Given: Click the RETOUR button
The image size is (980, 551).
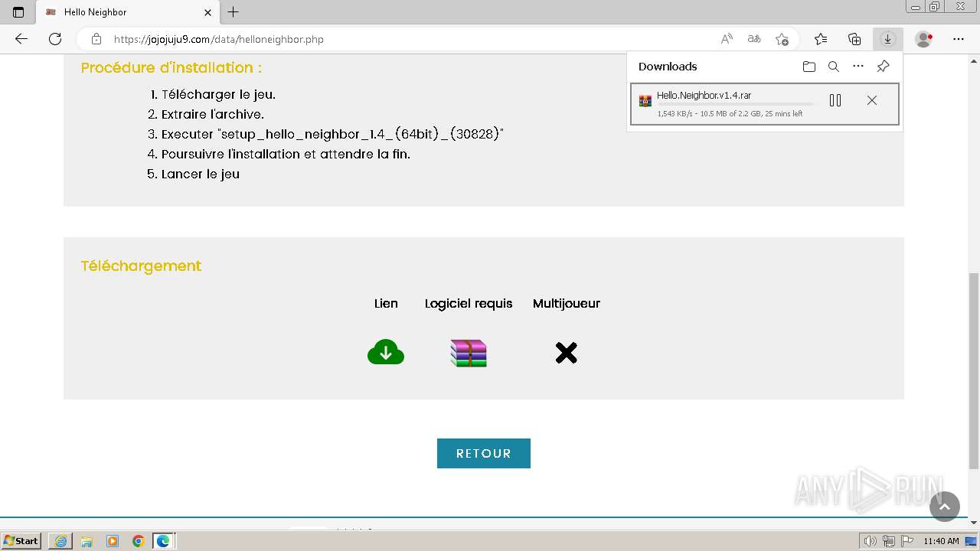Looking at the screenshot, I should coord(484,453).
